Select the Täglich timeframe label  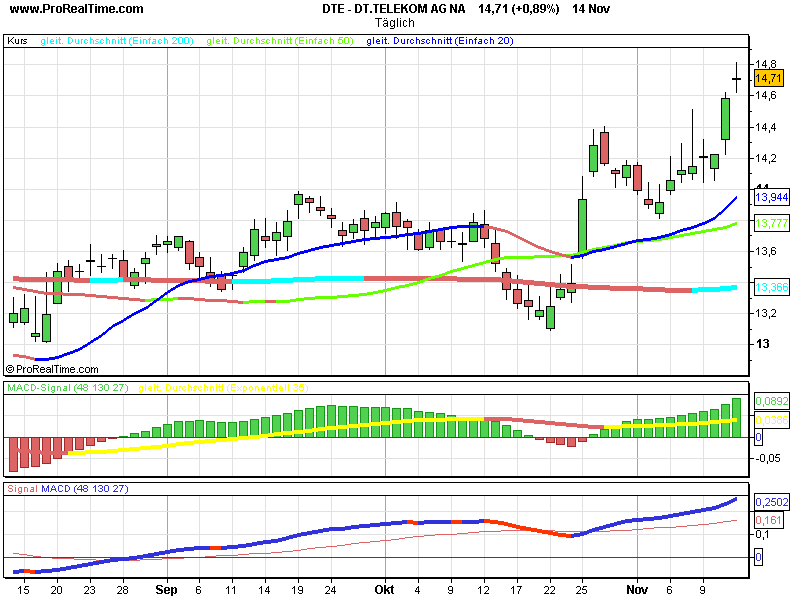tap(394, 23)
